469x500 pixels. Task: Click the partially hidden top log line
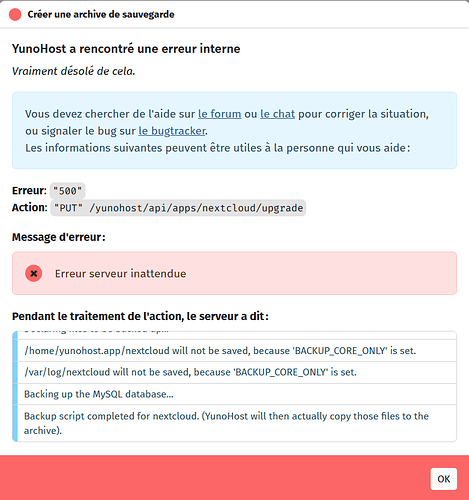tap(234, 335)
